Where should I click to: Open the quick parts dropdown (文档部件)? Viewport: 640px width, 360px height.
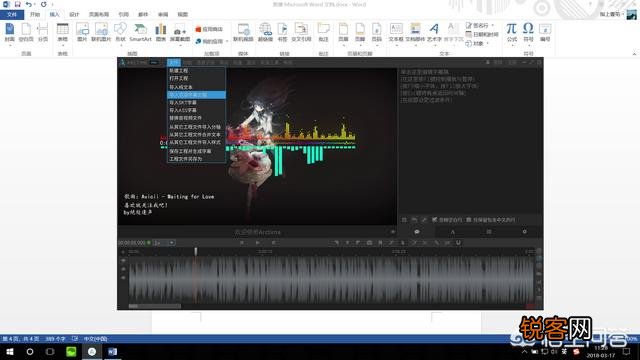click(x=415, y=33)
